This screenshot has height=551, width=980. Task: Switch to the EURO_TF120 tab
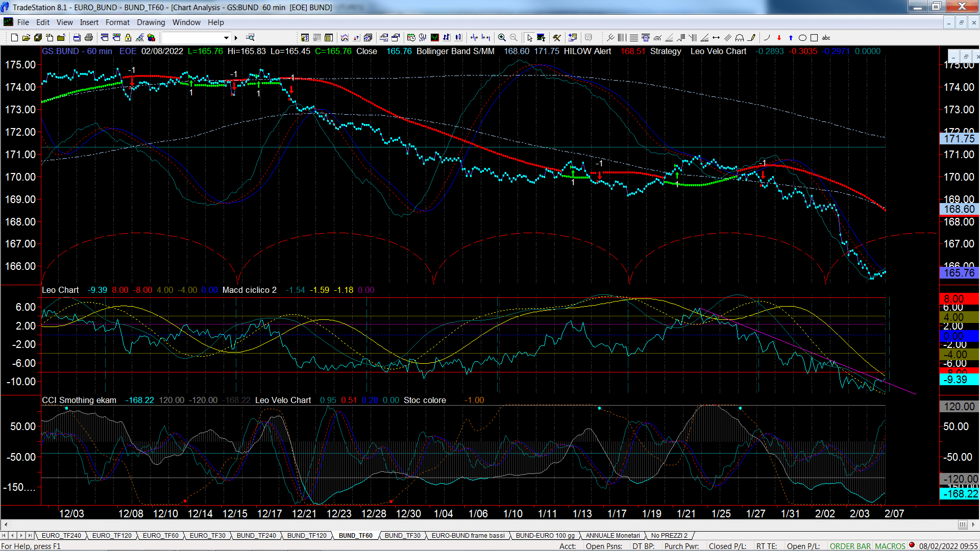pyautogui.click(x=112, y=536)
